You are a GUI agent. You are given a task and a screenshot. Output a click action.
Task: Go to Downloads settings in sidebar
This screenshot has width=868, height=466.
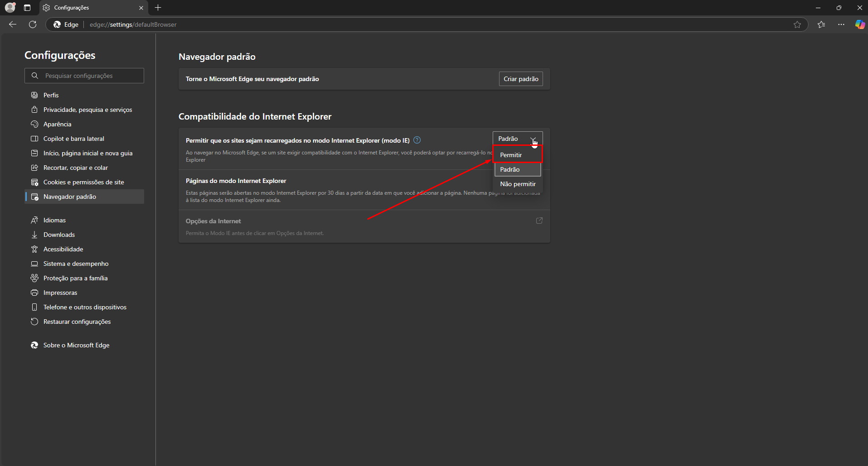pyautogui.click(x=59, y=235)
